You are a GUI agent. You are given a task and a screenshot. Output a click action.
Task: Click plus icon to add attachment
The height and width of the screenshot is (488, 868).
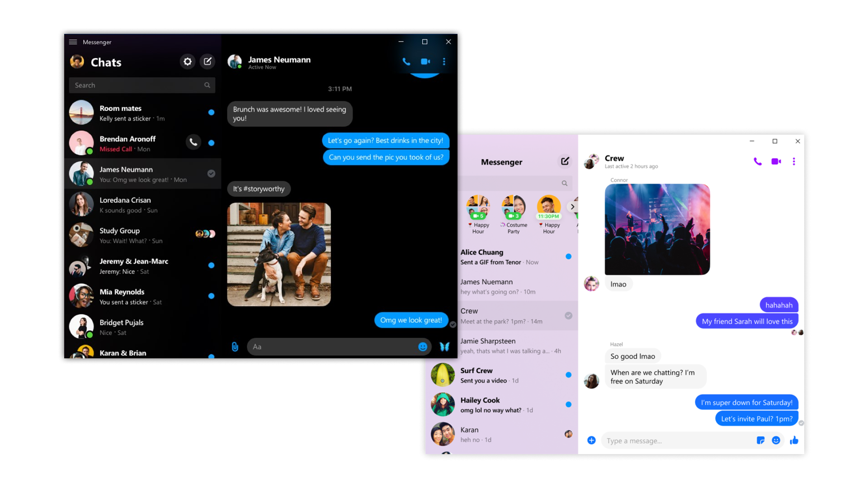[591, 440]
